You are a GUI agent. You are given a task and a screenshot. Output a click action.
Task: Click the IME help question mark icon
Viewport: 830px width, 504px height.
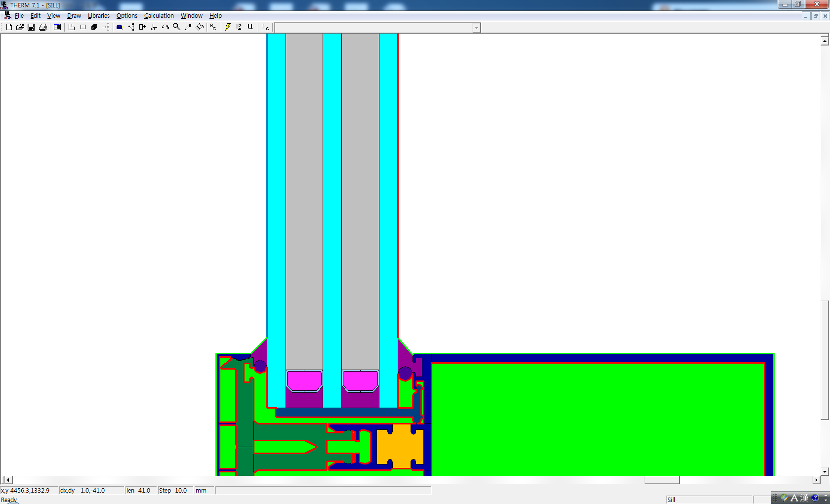click(815, 498)
